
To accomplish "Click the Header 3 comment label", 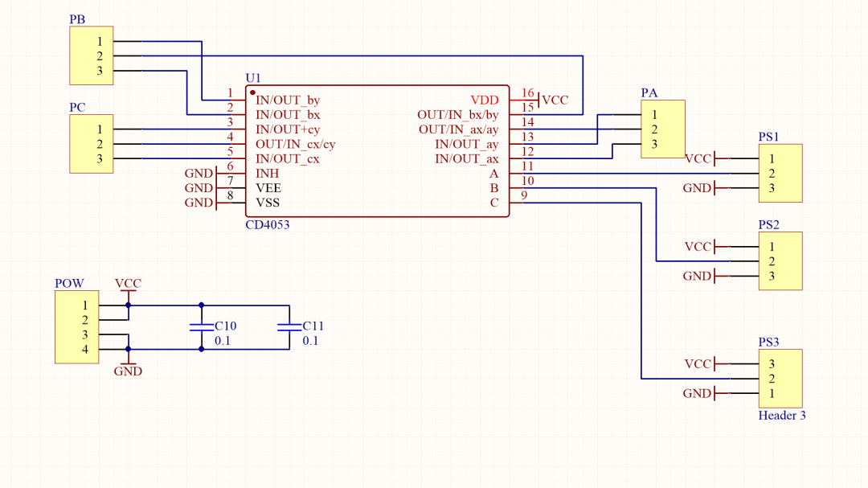I will tap(782, 416).
